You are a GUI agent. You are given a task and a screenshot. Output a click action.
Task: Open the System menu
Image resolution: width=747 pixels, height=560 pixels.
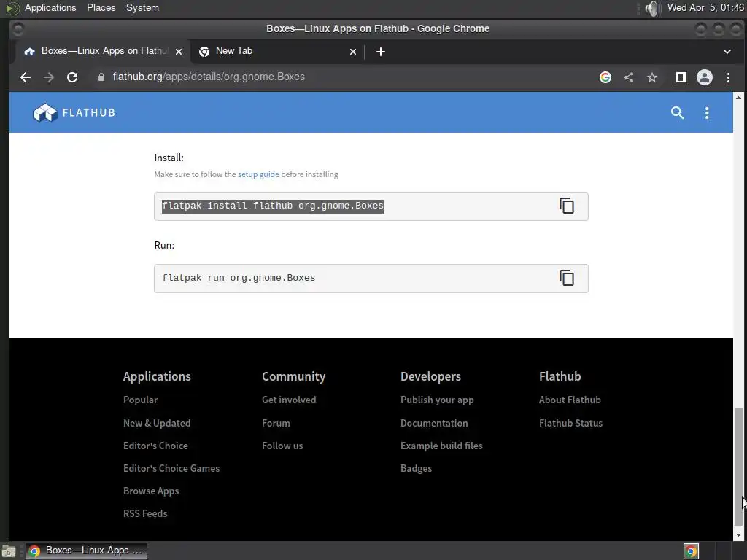[142, 7]
